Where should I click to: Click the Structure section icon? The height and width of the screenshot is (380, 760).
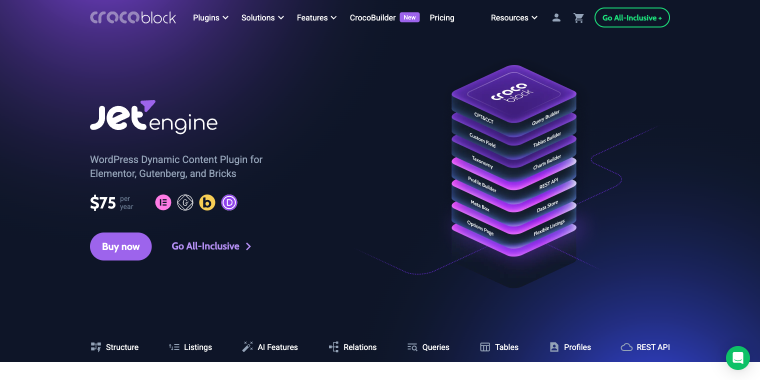tap(96, 347)
